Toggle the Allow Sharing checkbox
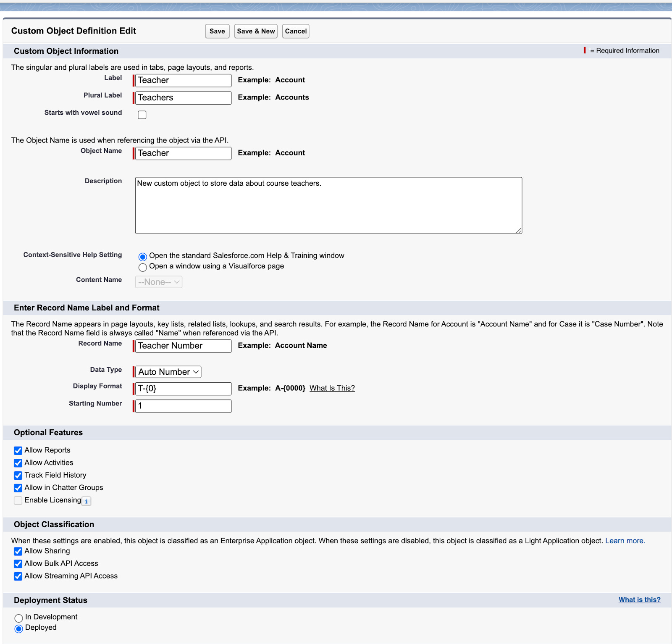Image resolution: width=672 pixels, height=644 pixels. [18, 552]
